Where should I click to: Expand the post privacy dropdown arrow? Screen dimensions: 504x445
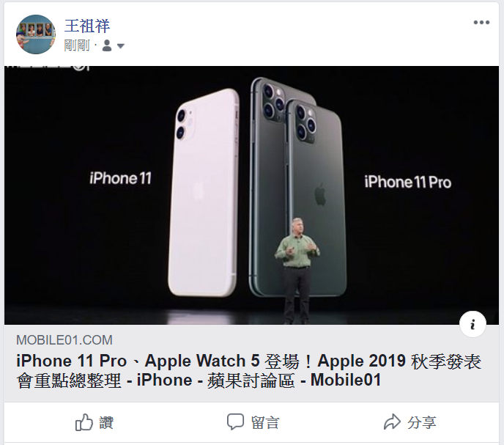[121, 46]
